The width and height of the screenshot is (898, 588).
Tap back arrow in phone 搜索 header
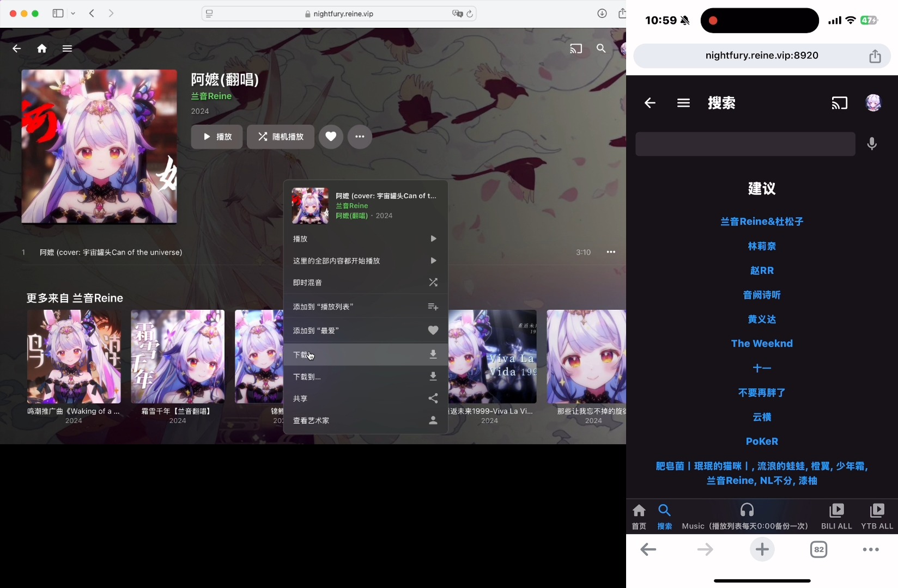tap(650, 103)
